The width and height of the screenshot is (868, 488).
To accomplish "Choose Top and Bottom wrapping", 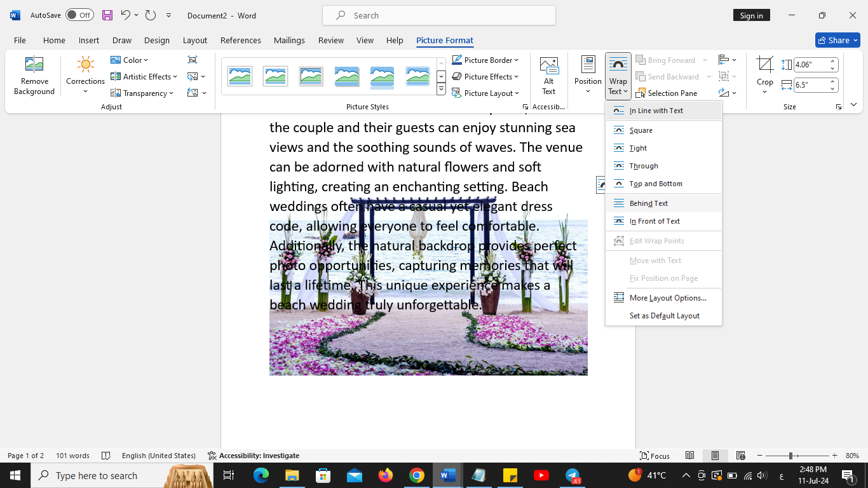I will tap(663, 184).
